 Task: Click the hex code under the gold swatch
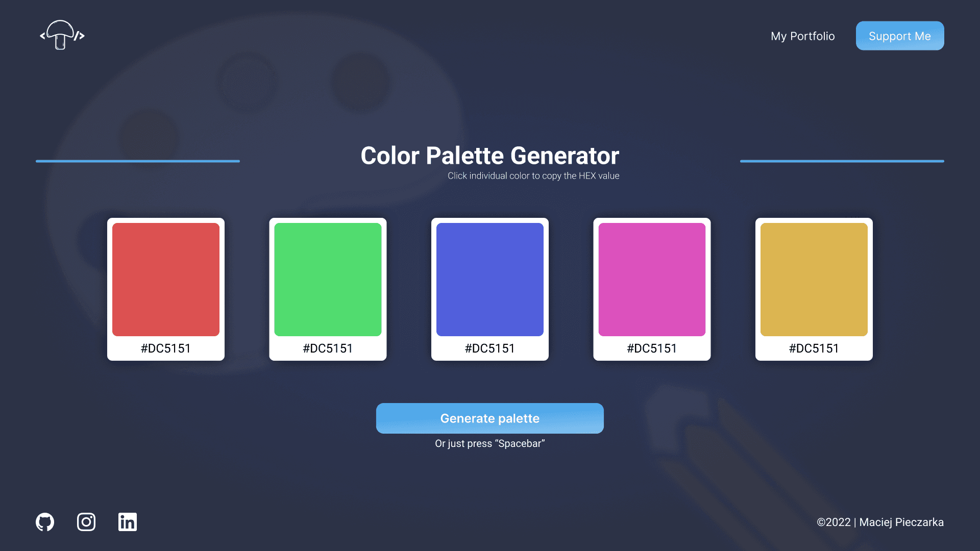(814, 348)
